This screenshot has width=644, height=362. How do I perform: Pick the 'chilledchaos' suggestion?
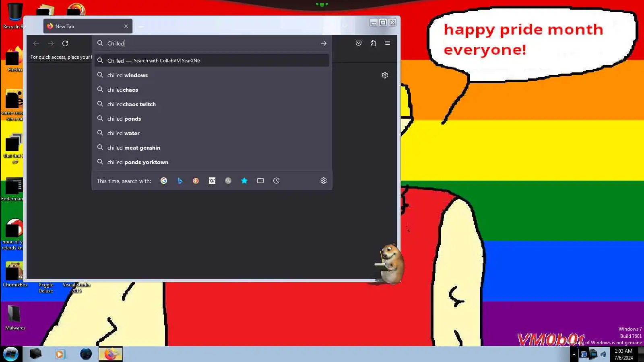[x=212, y=90]
